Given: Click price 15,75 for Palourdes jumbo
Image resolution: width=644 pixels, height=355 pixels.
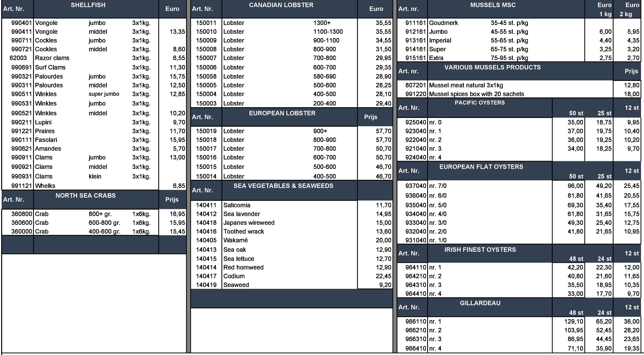Looking at the screenshot, I should point(177,76).
